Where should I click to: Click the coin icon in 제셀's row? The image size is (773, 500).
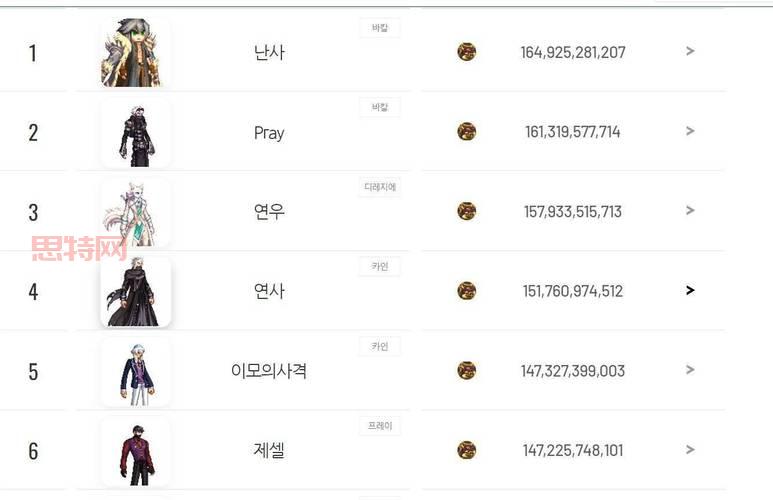coord(467,450)
